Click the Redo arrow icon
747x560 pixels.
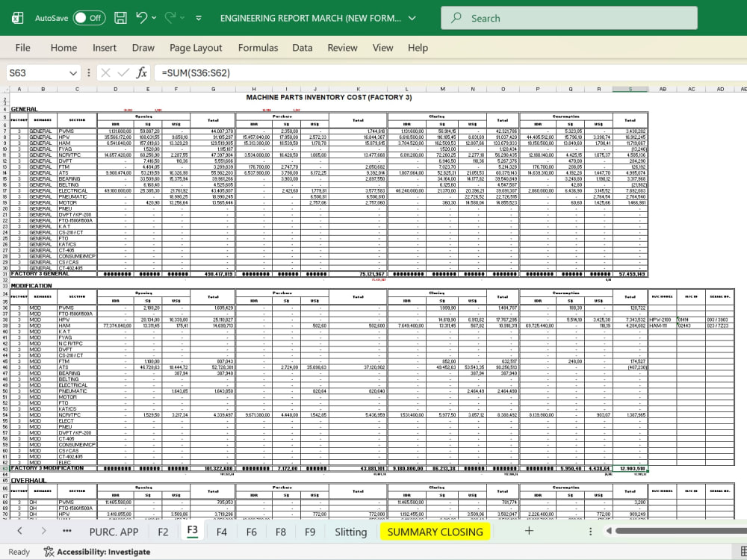[x=170, y=18]
